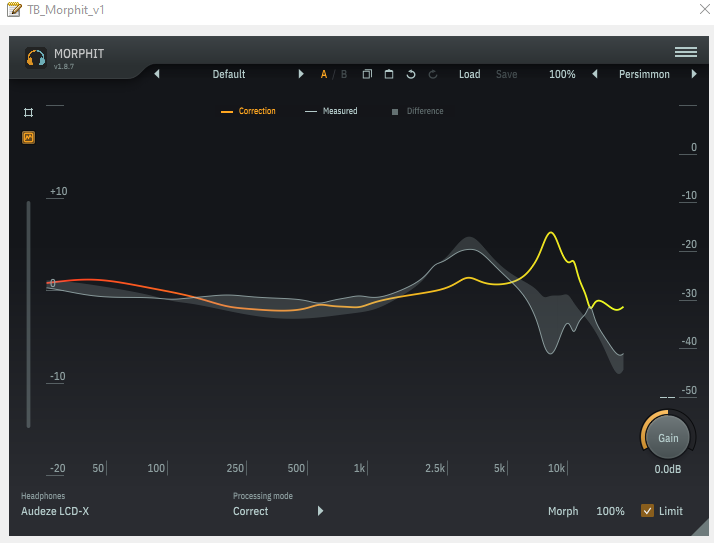Click the resize handle corner of plugin

tap(700, 528)
